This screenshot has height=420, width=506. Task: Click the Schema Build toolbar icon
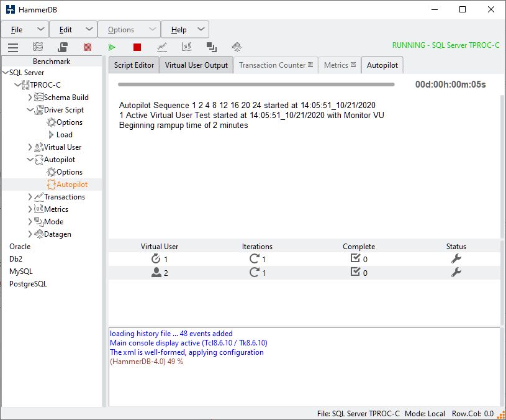pos(38,47)
